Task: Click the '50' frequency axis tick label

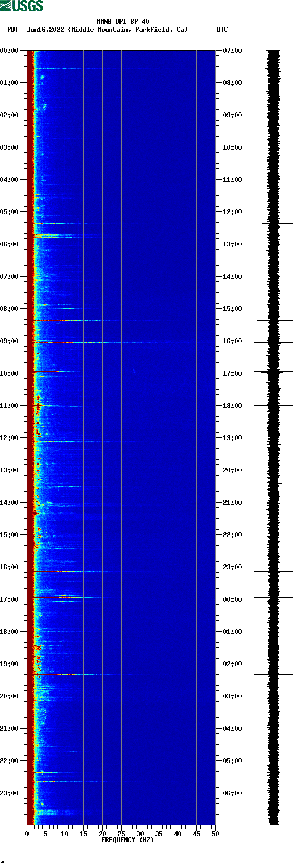Action: pos(215,834)
